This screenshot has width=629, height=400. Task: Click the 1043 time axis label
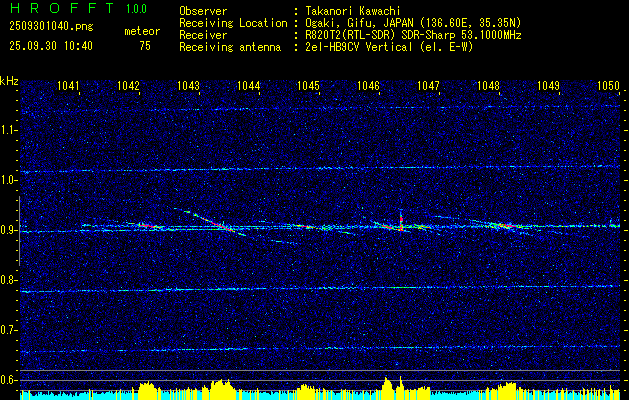(x=189, y=85)
